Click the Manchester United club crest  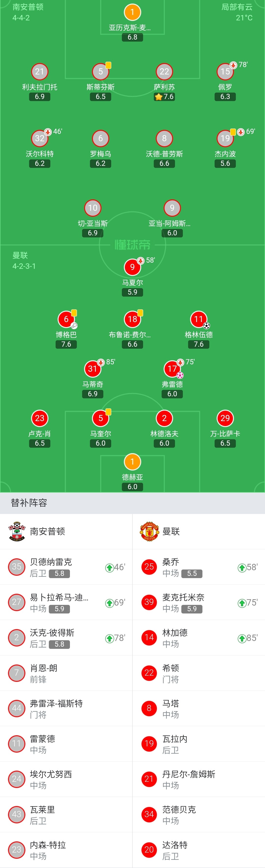[x=149, y=531]
